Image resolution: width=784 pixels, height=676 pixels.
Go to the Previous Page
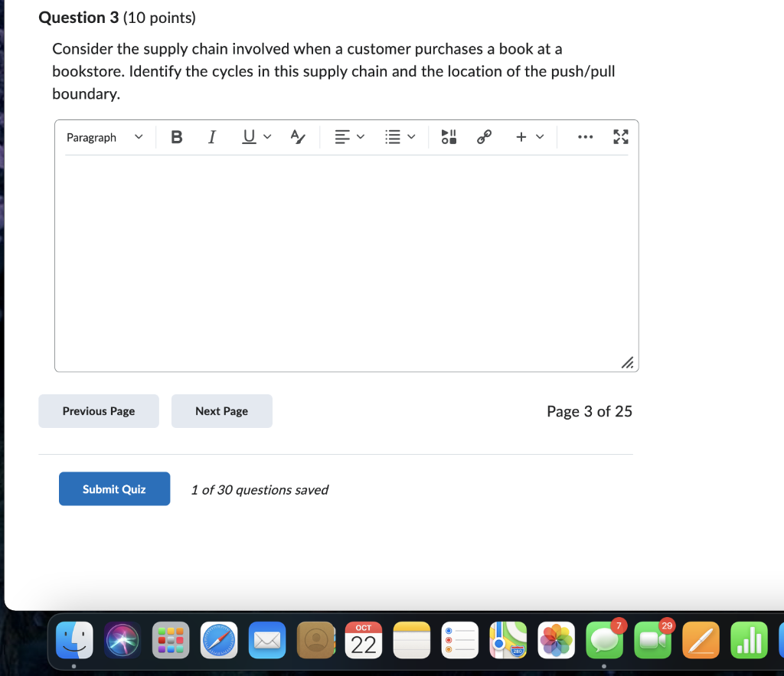point(99,411)
